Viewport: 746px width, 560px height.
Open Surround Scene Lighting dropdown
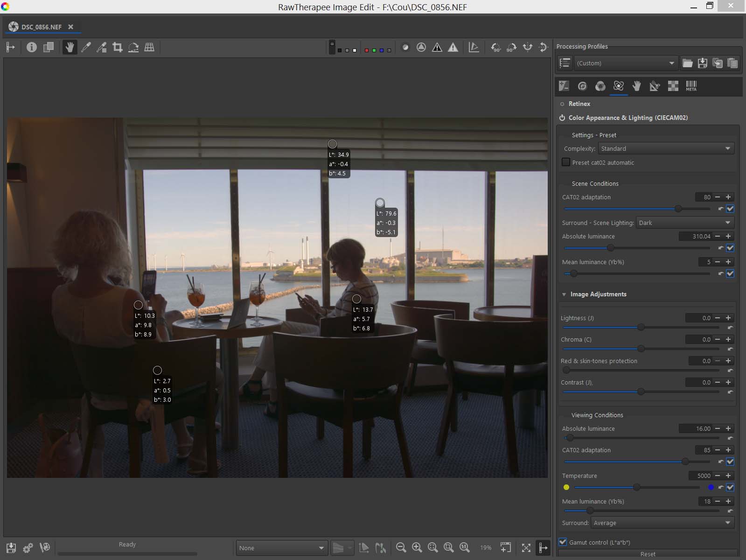(684, 223)
